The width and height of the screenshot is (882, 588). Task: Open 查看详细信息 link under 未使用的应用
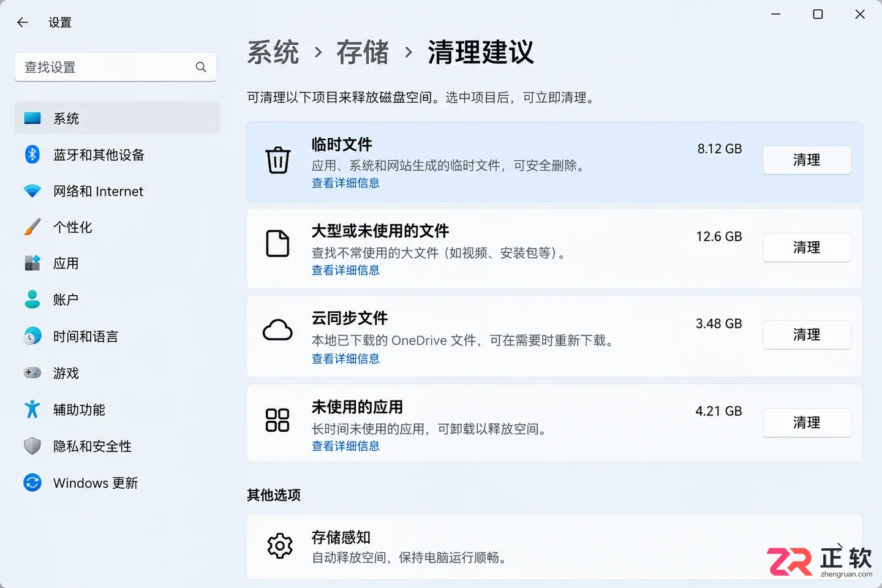345,447
